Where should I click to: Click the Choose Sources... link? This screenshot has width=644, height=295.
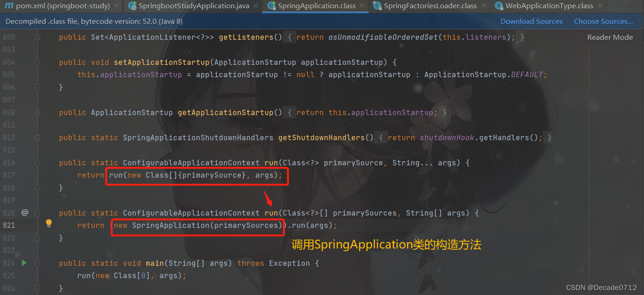coord(603,21)
